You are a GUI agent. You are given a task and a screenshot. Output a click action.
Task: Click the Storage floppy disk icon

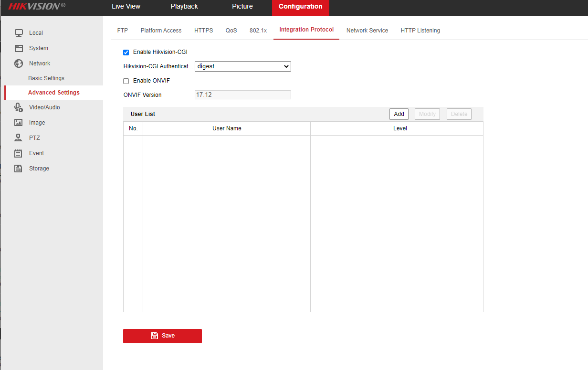[x=19, y=169]
